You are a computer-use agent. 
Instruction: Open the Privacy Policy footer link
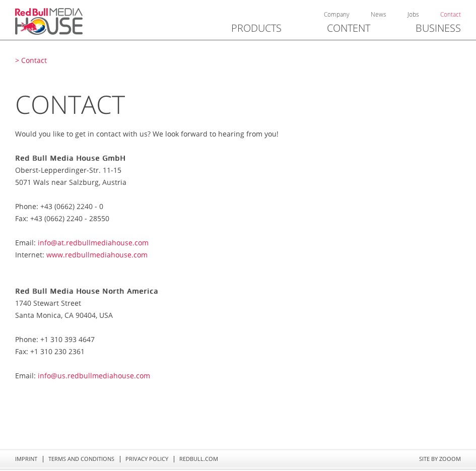(147, 459)
